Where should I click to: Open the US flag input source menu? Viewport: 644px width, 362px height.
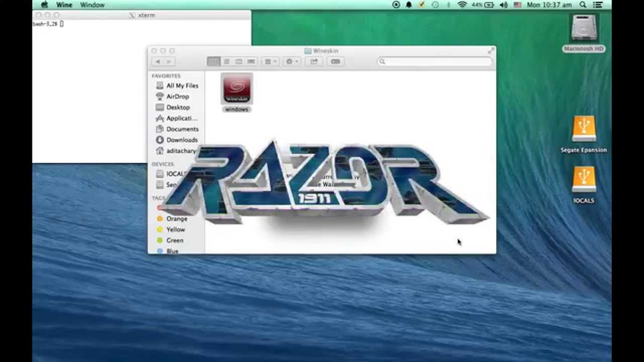[x=518, y=5]
